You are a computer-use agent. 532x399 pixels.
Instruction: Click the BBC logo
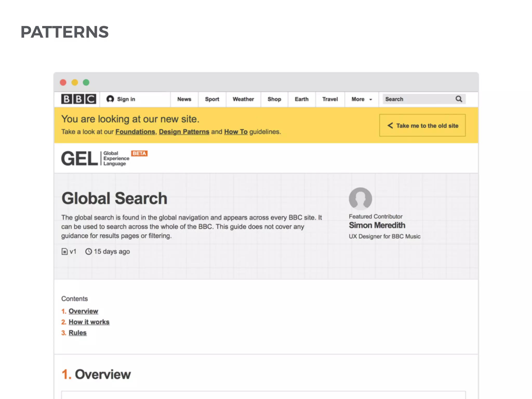78,99
